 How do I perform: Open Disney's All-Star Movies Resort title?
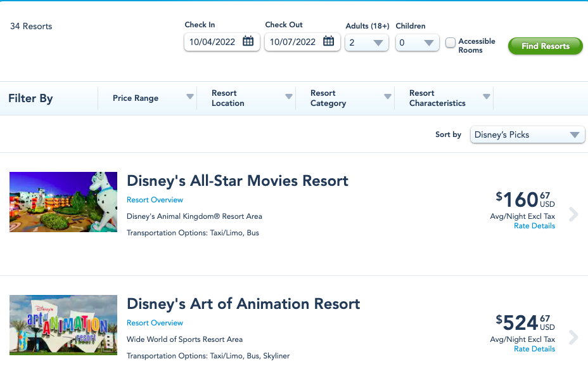[x=238, y=181]
